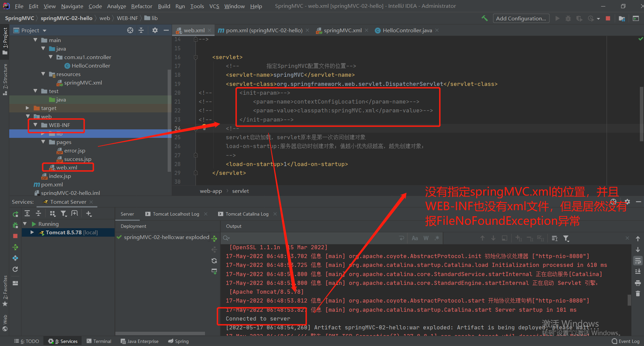The width and height of the screenshot is (644, 346).
Task: Expand all nodes in the Services tree
Action: (x=27, y=213)
